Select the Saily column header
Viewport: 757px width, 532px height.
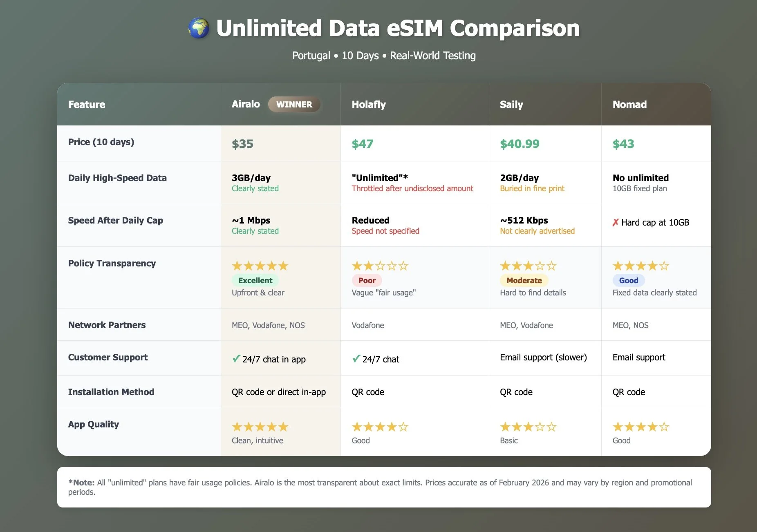pyautogui.click(x=511, y=104)
